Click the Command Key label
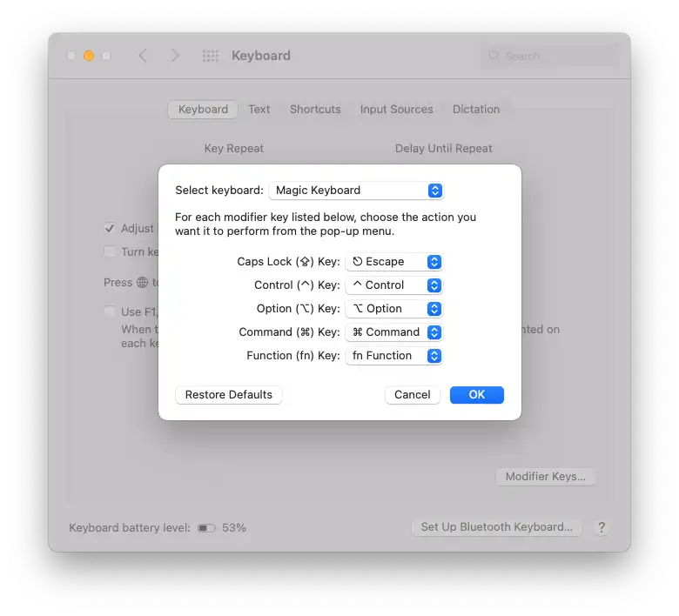The height and width of the screenshot is (616, 679). tap(289, 332)
